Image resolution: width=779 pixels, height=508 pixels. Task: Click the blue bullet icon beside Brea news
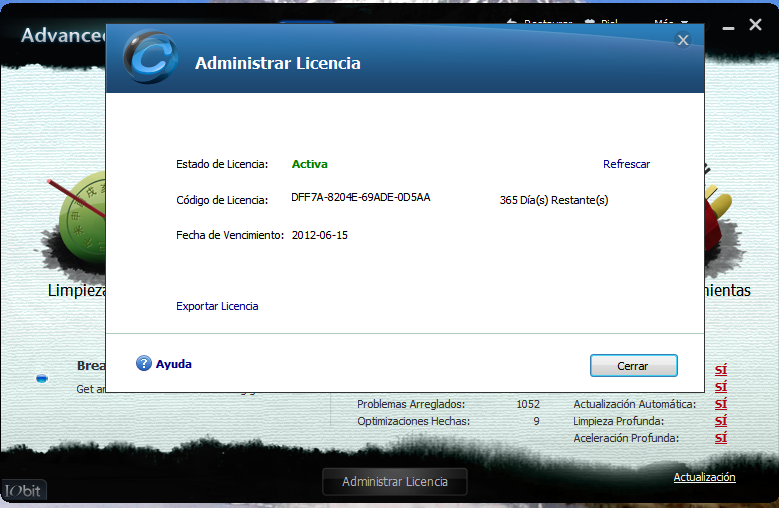click(42, 378)
